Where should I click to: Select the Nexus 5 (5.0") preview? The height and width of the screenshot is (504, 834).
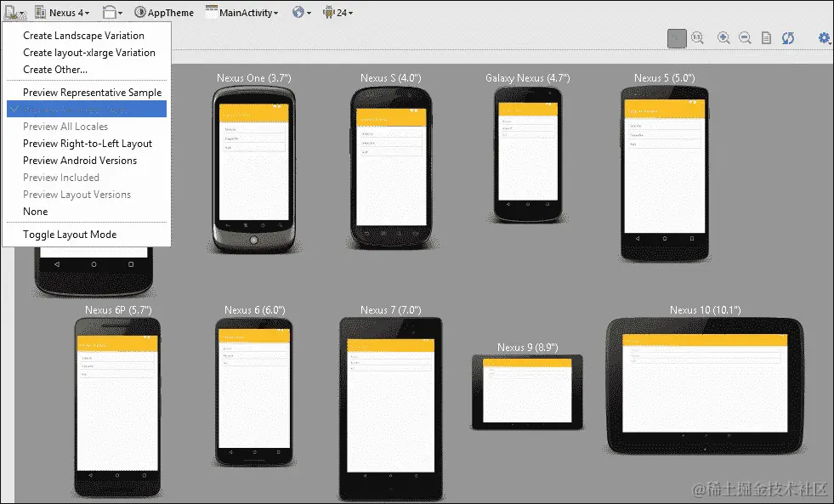(x=664, y=174)
